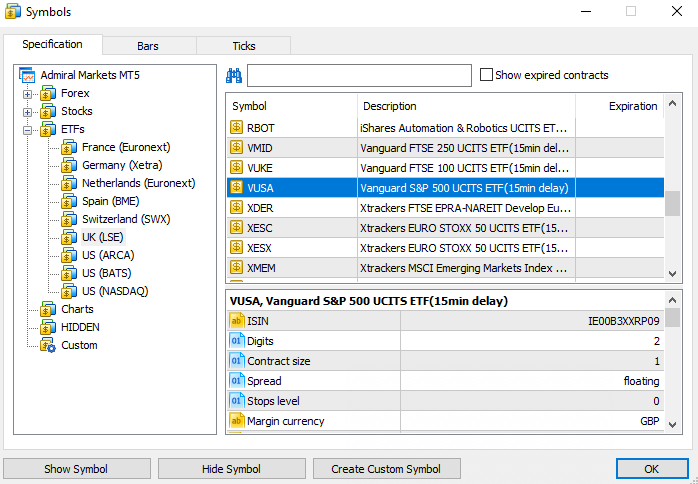Screen dimensions: 698x484
Task: Click the Contract size property label
Action: (279, 361)
